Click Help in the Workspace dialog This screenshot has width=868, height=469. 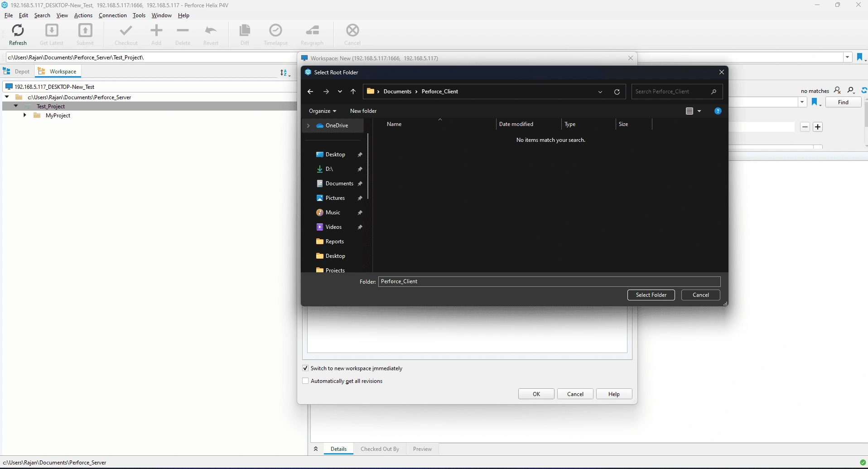(x=614, y=394)
